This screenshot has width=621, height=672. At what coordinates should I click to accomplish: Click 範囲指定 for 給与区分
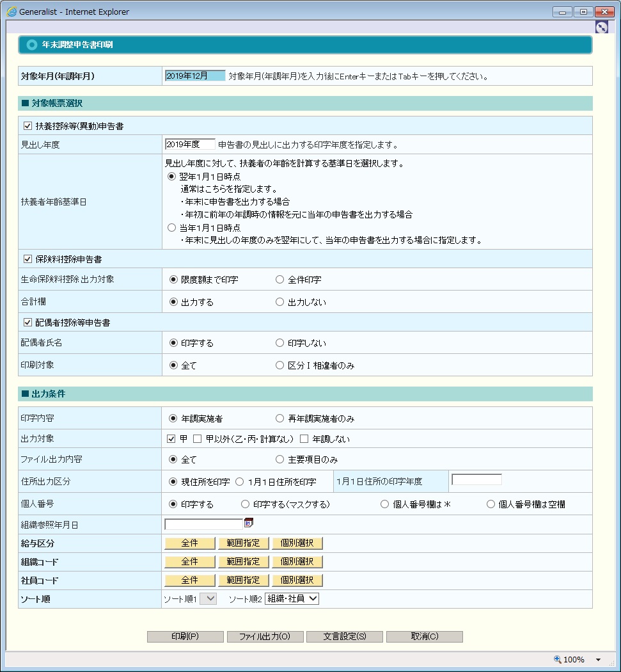coord(243,543)
